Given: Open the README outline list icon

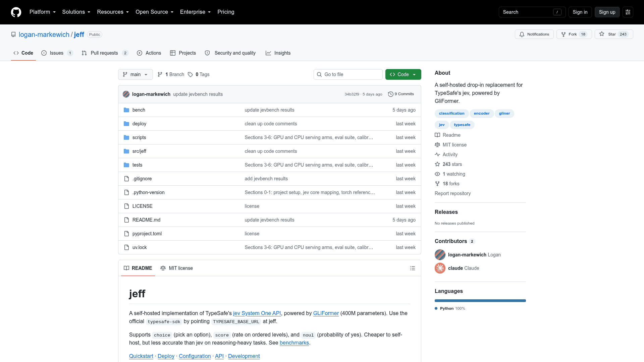Looking at the screenshot, I should pyautogui.click(x=413, y=268).
